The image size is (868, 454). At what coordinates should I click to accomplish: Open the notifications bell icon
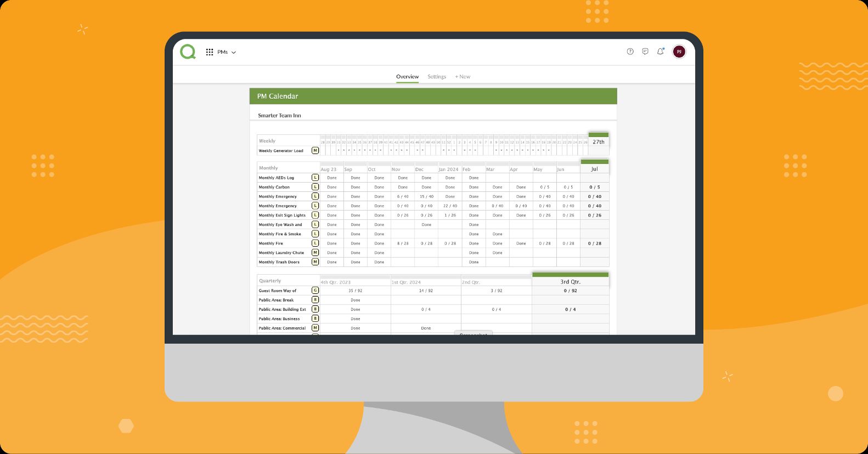pyautogui.click(x=661, y=52)
